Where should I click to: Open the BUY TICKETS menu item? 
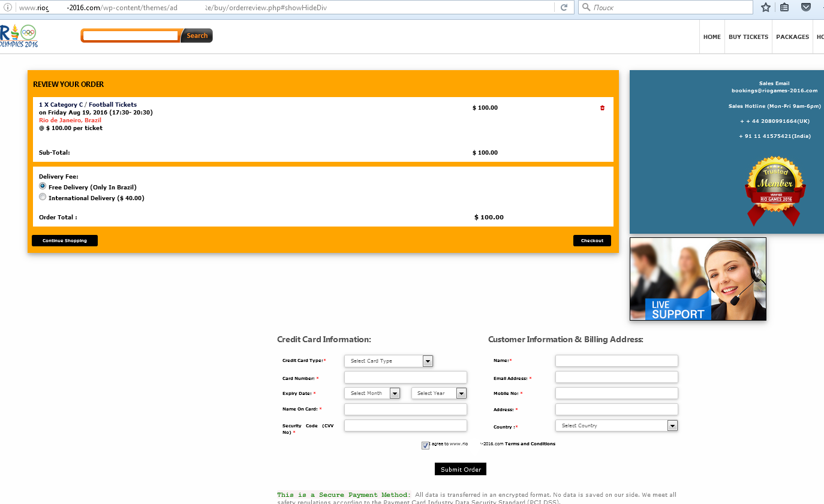tap(748, 37)
